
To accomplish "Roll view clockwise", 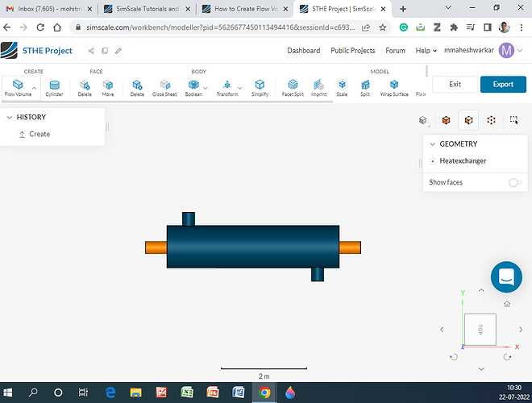I will point(507,357).
